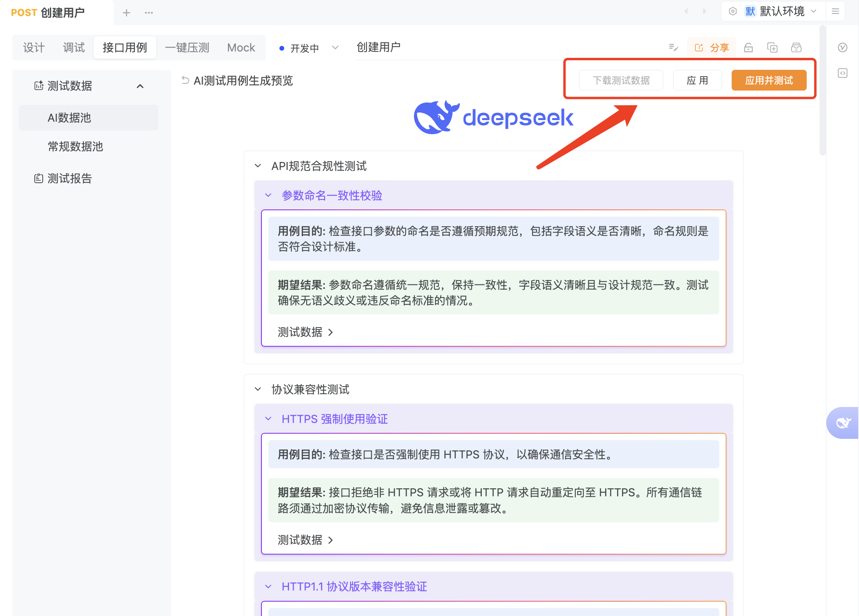The image size is (859, 616).
Task: Click the 测试数据 sidebar icon
Action: pyautogui.click(x=39, y=85)
